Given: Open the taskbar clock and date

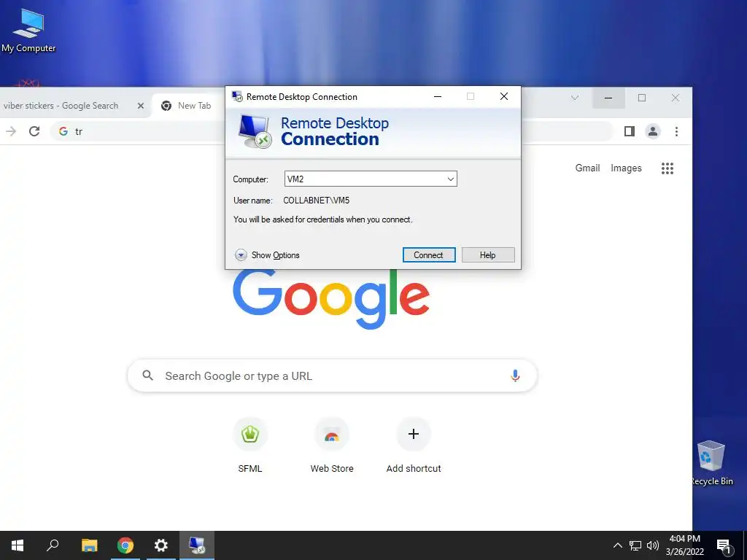Looking at the screenshot, I should tap(684, 545).
